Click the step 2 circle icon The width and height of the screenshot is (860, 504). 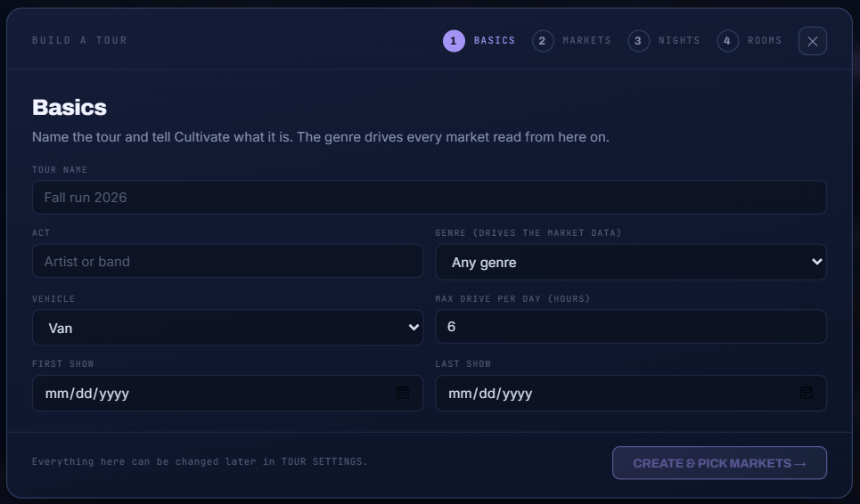543,41
